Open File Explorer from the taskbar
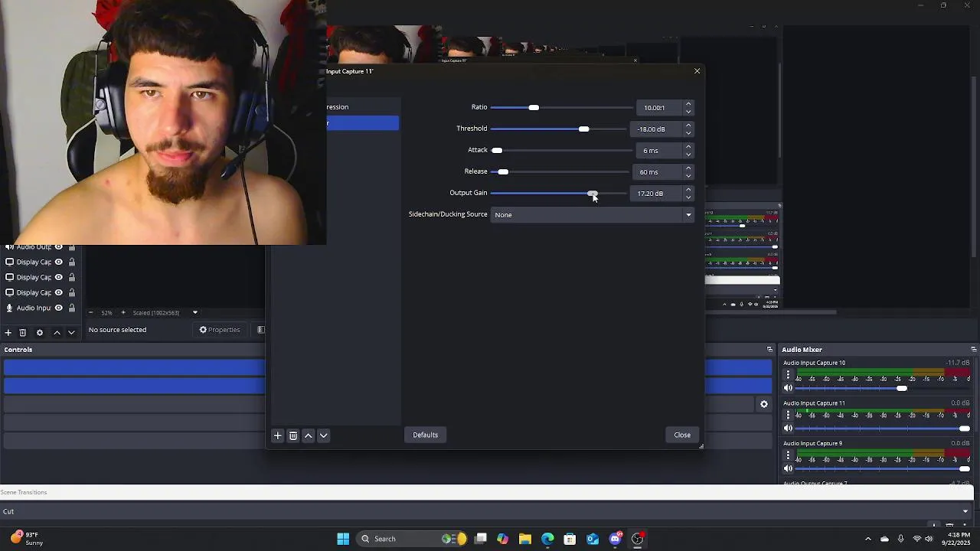This screenshot has height=551, width=980. click(525, 539)
